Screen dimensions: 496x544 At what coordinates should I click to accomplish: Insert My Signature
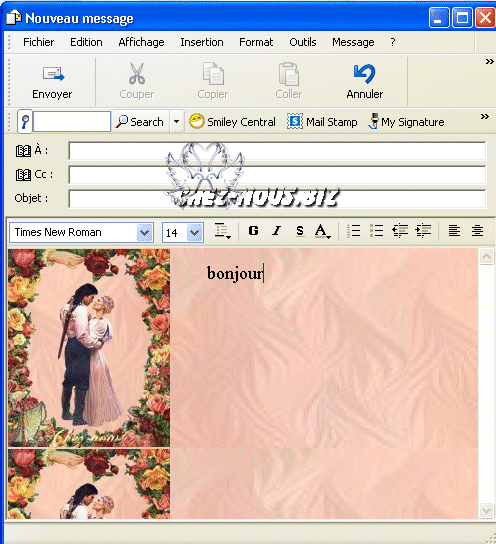(407, 122)
